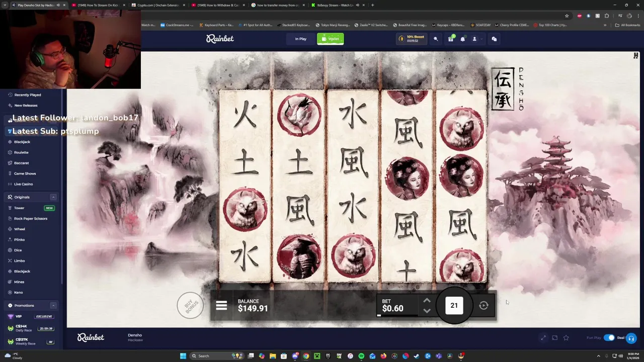Open Dice original game
The image size is (644, 362).
[x=18, y=250]
